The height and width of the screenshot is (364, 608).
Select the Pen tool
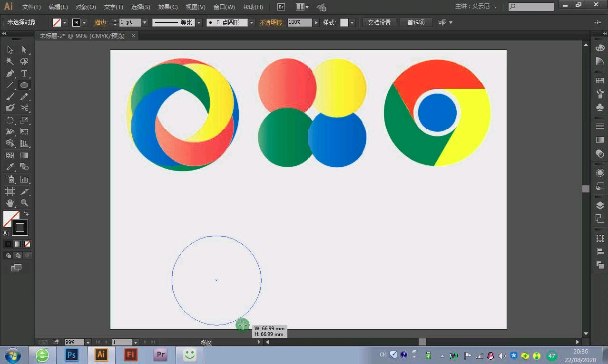10,74
